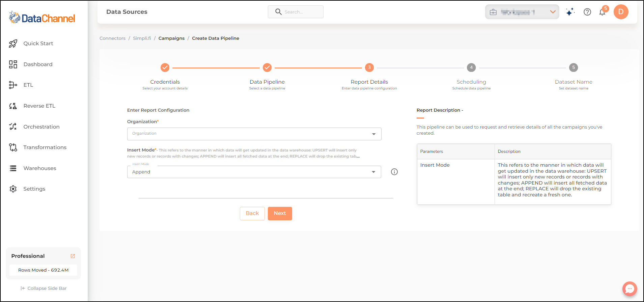Click Collapse Side Bar
The image size is (644, 302).
[44, 289]
